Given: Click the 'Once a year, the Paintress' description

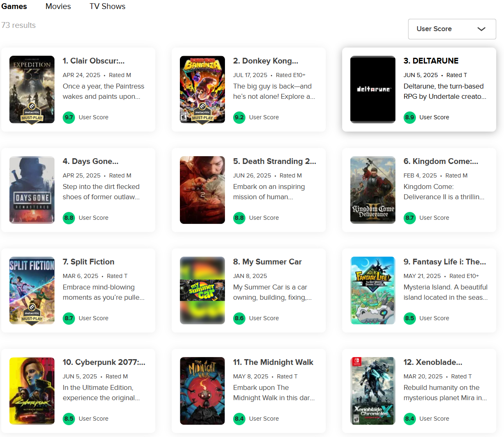Looking at the screenshot, I should pos(103,91).
